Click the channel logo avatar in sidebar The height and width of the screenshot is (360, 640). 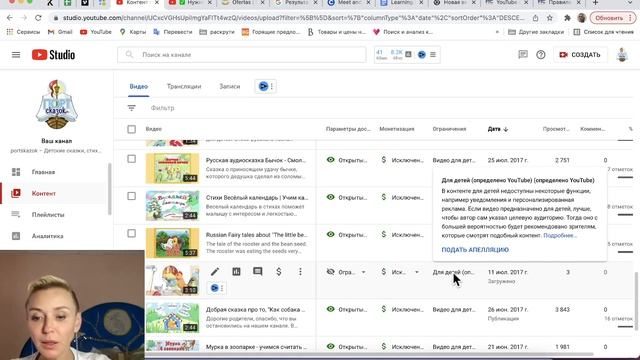57,104
